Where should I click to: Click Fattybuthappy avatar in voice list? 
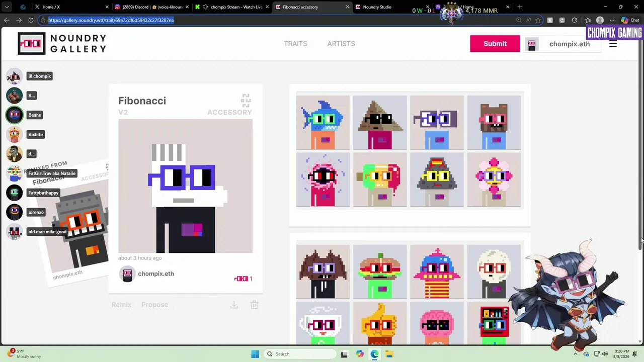[14, 193]
